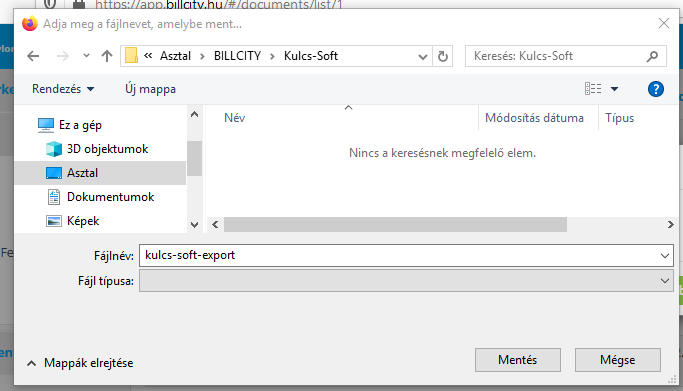The height and width of the screenshot is (391, 683).
Task: Open the Fájl típusa dropdown
Action: coord(406,281)
